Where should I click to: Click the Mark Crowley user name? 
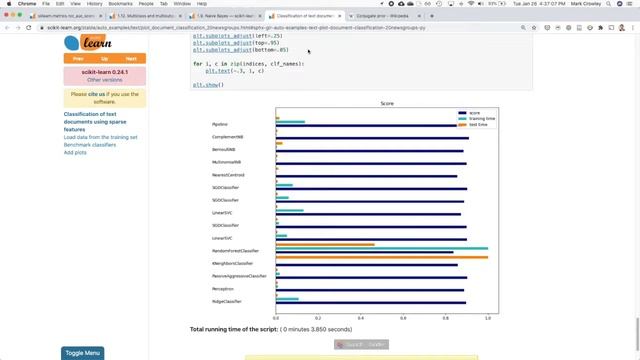(x=586, y=4)
